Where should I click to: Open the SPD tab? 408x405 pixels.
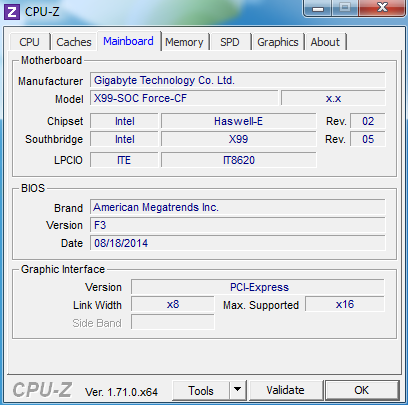230,42
